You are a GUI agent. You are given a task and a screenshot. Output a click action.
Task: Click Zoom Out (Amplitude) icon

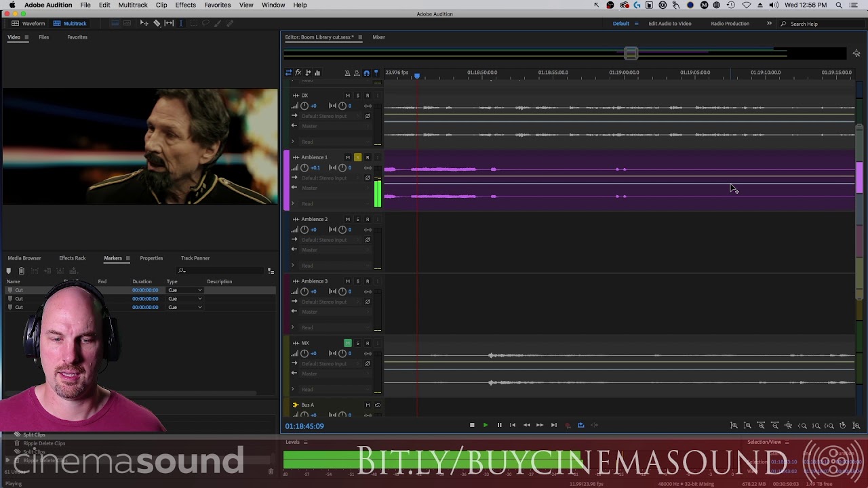tap(747, 426)
